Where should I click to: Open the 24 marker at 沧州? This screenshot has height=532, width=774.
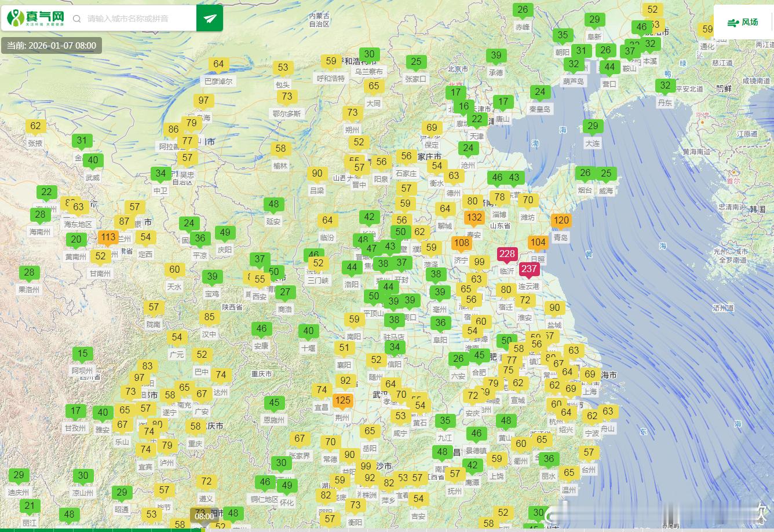tap(468, 148)
